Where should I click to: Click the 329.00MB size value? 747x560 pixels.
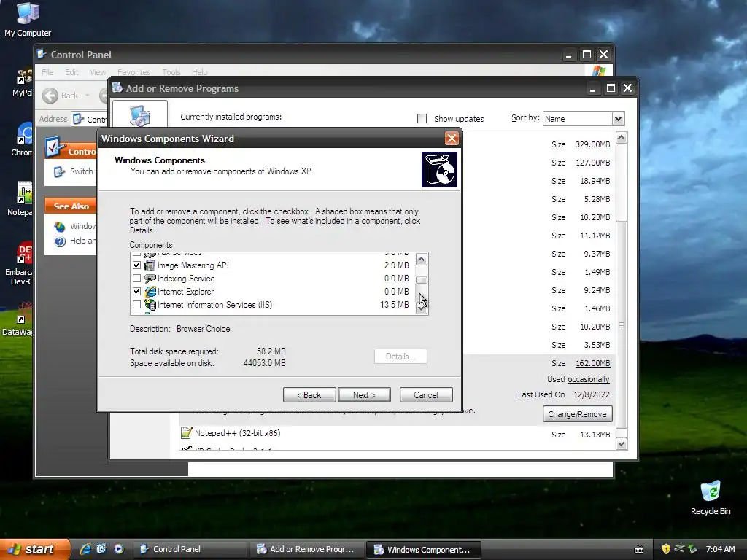tap(592, 144)
